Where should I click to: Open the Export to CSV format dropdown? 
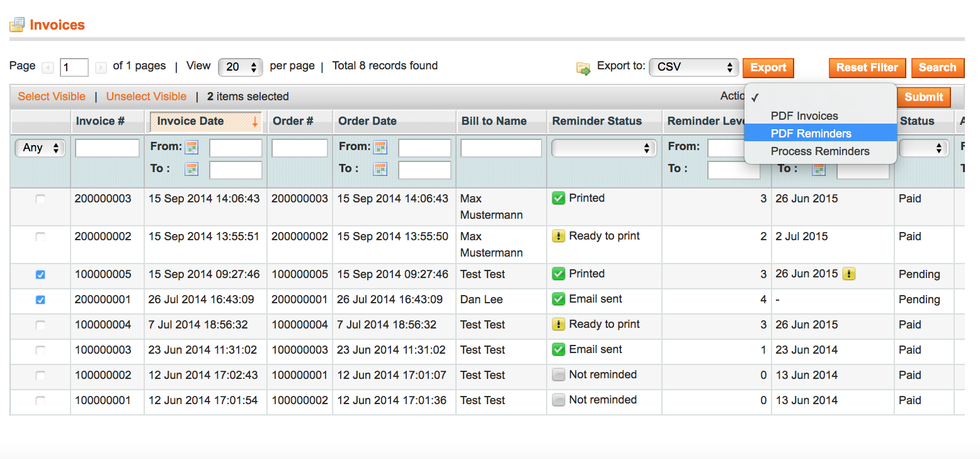[x=693, y=67]
